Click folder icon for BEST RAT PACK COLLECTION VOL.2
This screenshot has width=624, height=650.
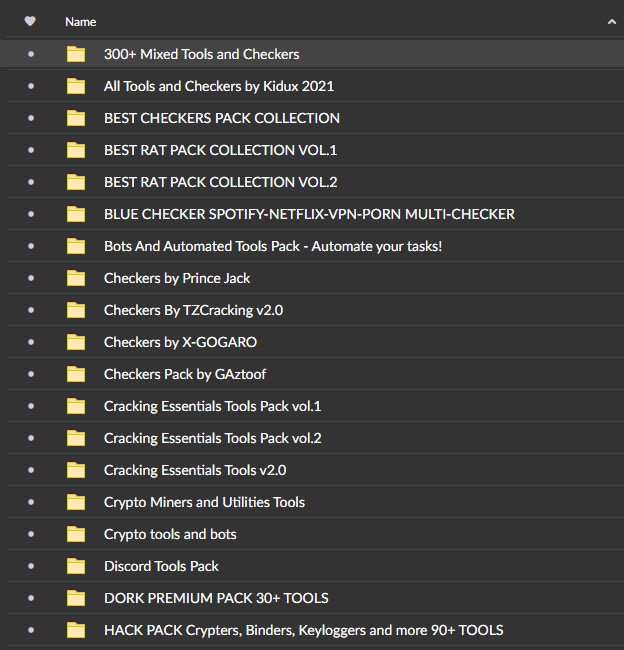tap(76, 182)
